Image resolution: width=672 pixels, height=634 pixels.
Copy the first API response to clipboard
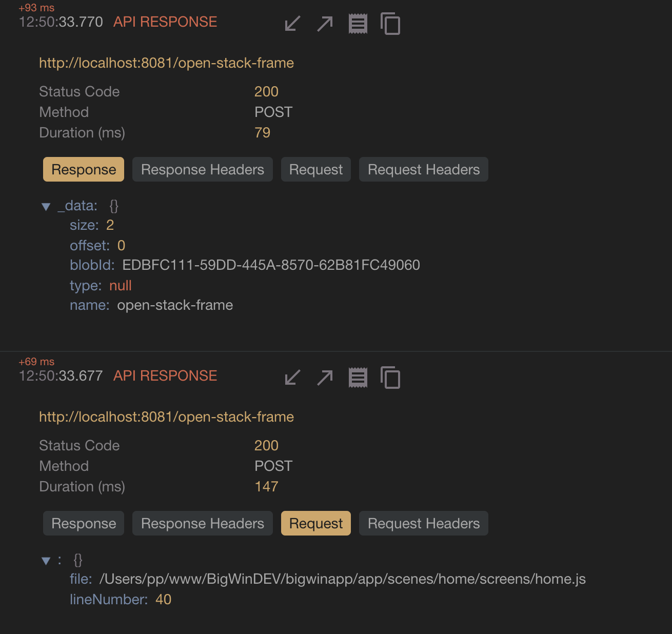coord(391,24)
